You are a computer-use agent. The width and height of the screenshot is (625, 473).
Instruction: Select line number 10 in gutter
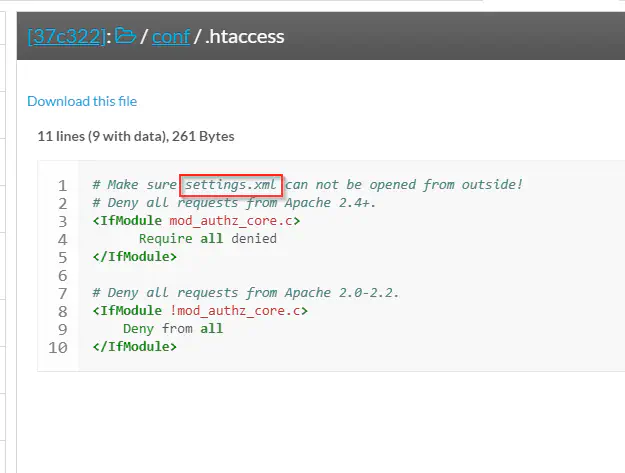tap(59, 347)
